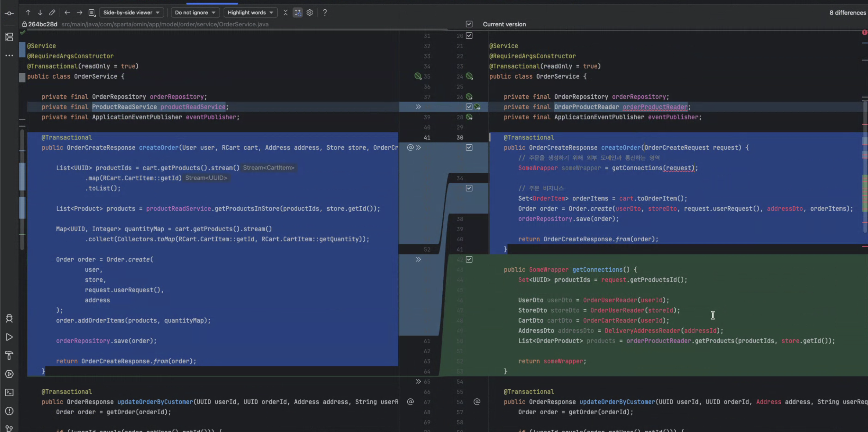Open Commit tool window in sidebar
The width and height of the screenshot is (868, 432).
[x=9, y=14]
